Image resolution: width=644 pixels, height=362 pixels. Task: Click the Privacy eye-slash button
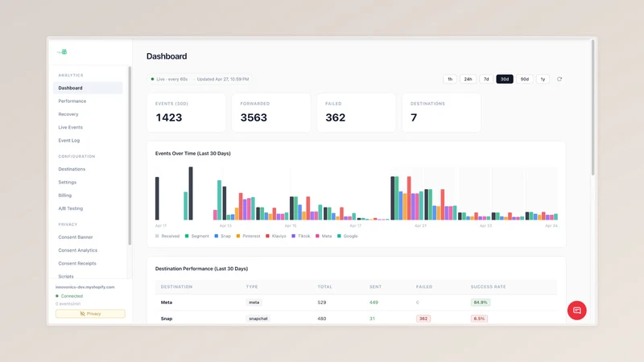pyautogui.click(x=90, y=314)
